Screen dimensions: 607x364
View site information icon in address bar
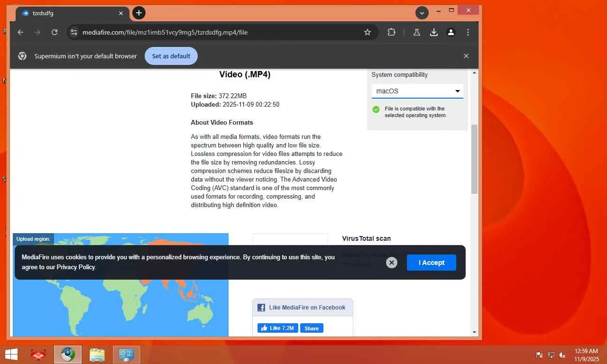[74, 32]
